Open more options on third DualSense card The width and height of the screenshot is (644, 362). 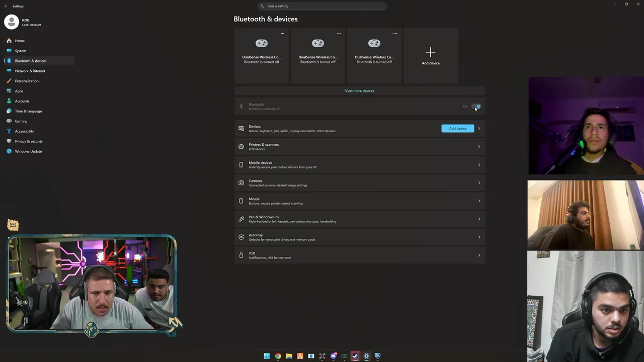point(395,34)
